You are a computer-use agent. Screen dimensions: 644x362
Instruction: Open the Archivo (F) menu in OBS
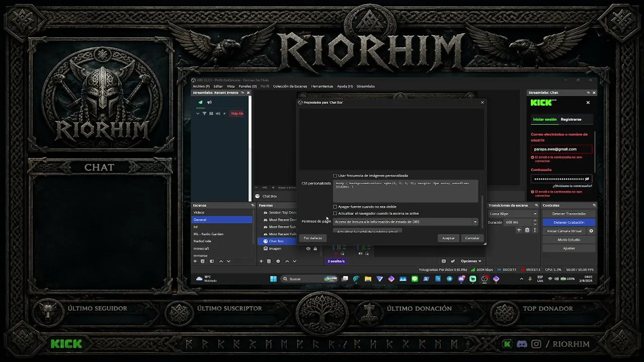201,86
